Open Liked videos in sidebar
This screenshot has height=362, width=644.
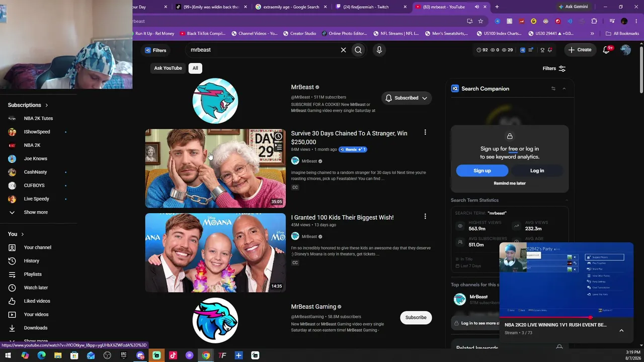[x=38, y=301]
